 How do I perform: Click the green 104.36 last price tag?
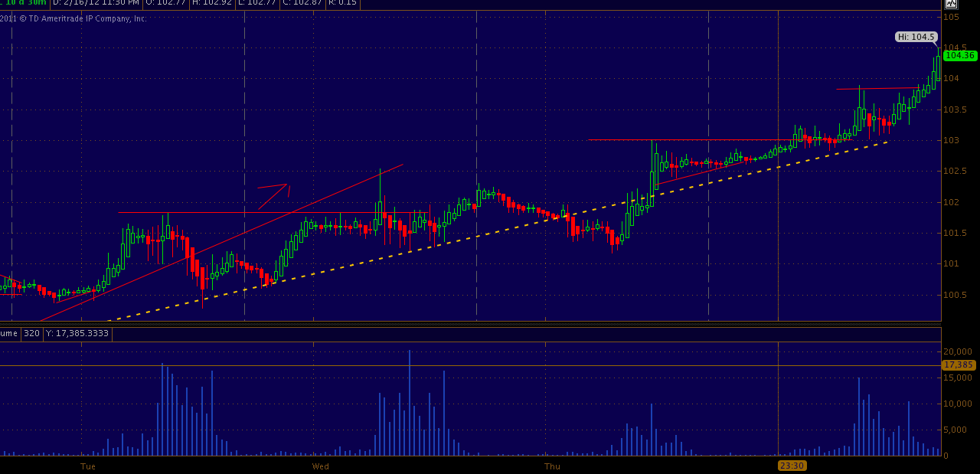tap(960, 55)
